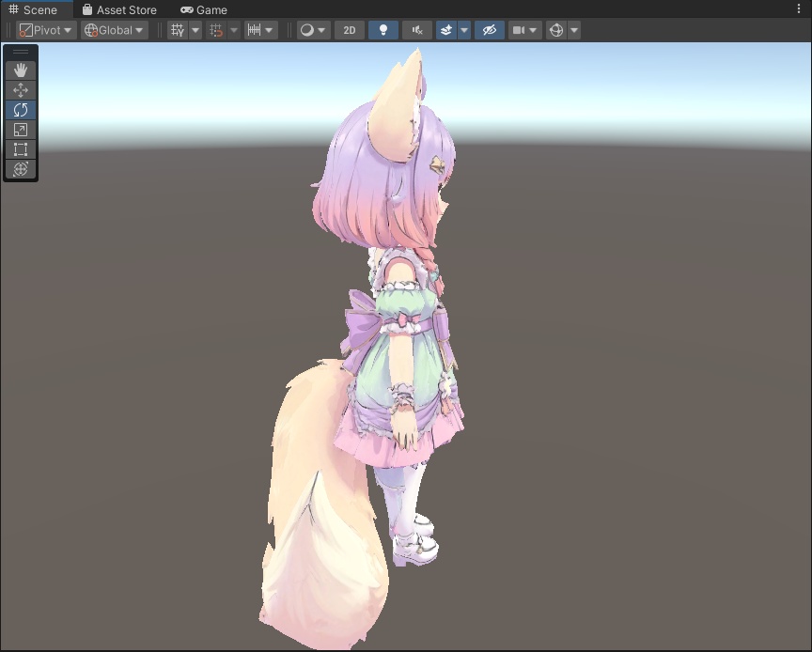
Task: Deselect the active Rotate tool
Action: pyautogui.click(x=21, y=110)
